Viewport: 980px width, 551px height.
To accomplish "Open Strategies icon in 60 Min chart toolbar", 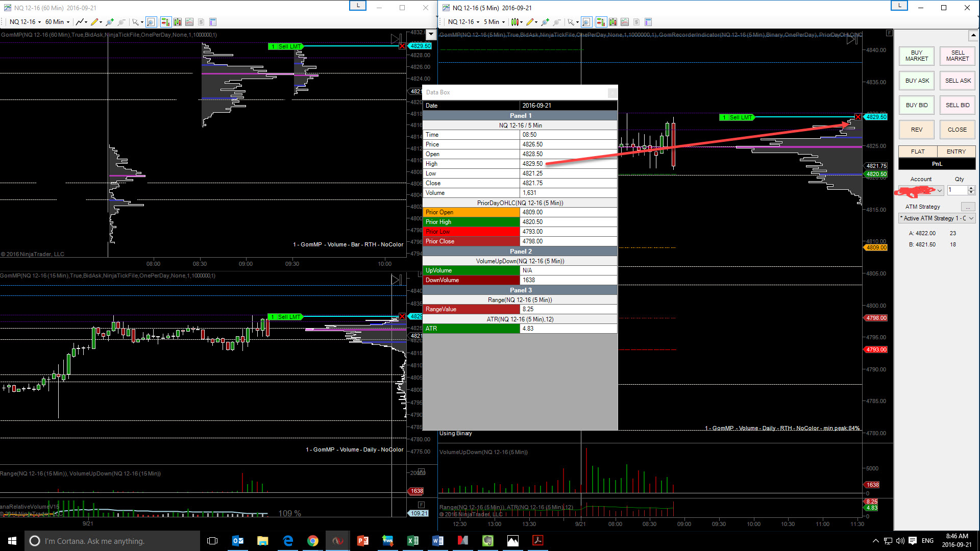I will (x=189, y=22).
